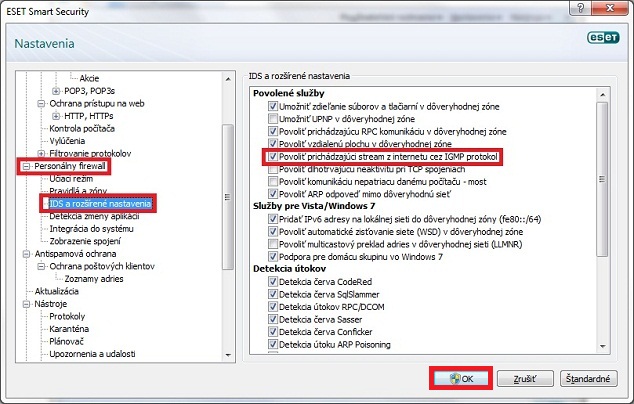Close the ESET settings dialog
Viewport: 634px width, 404px height.
(611, 8)
